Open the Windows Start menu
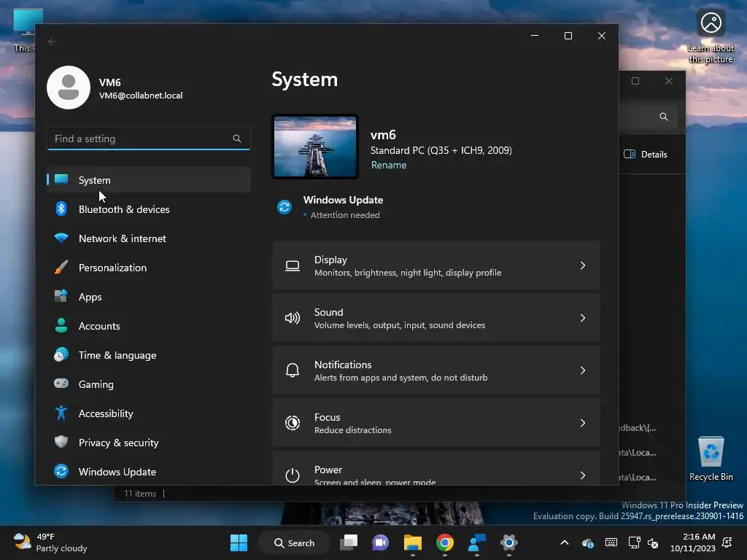747x560 pixels. (x=239, y=542)
